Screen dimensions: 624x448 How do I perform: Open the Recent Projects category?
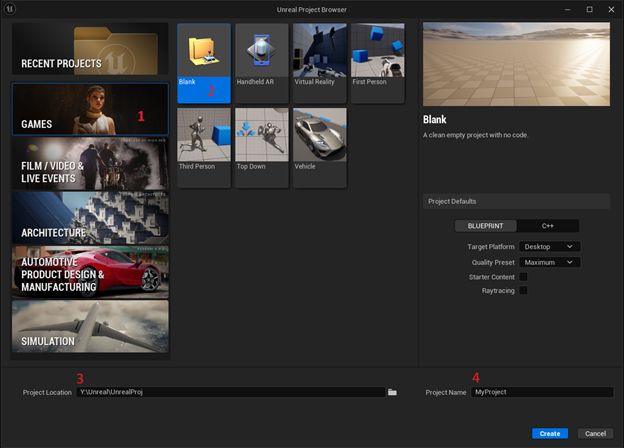[x=91, y=50]
